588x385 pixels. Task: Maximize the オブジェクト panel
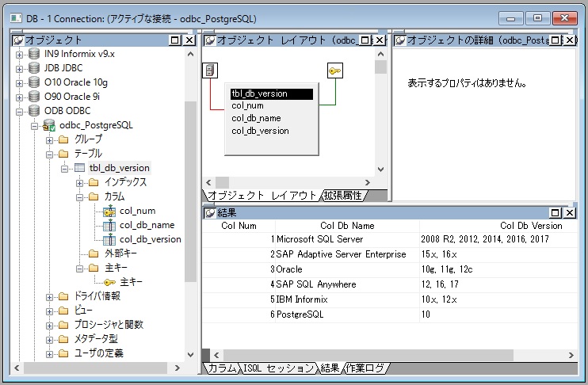tap(175, 40)
